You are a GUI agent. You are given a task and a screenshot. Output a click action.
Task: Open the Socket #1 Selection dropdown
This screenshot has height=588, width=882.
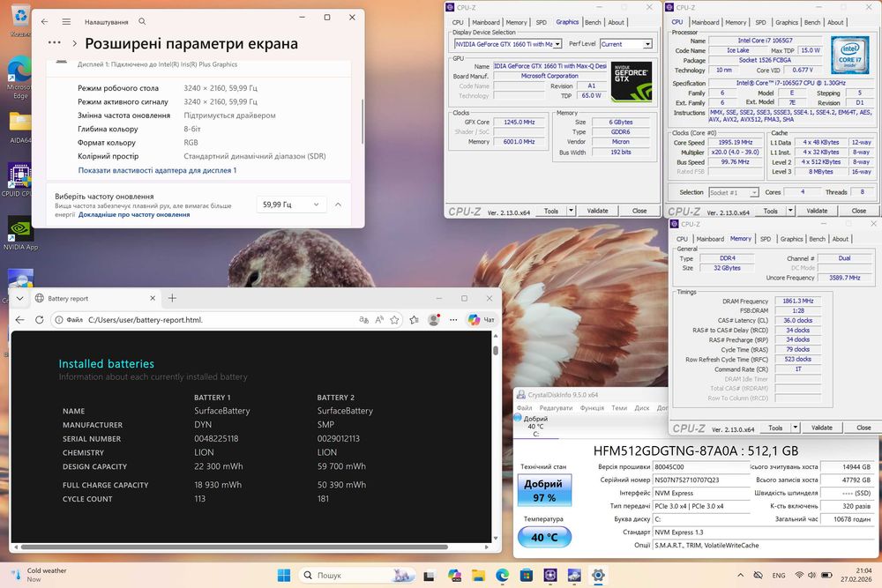coord(734,192)
